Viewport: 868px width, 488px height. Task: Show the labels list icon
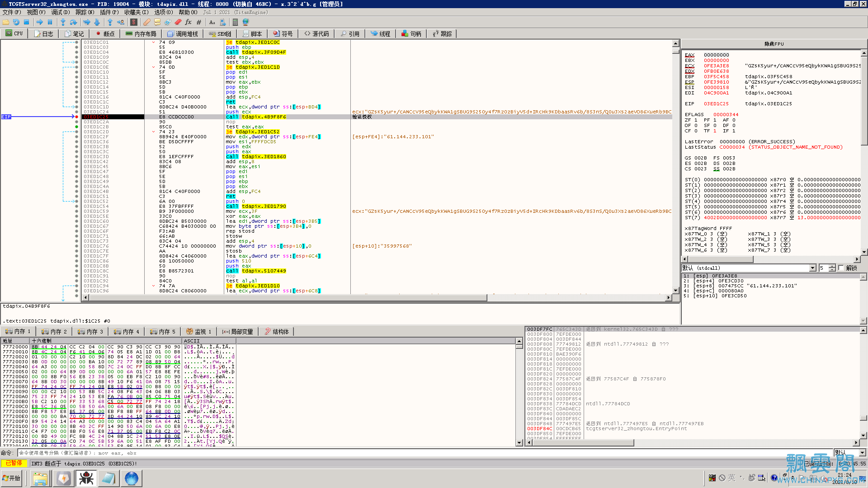tap(168, 22)
